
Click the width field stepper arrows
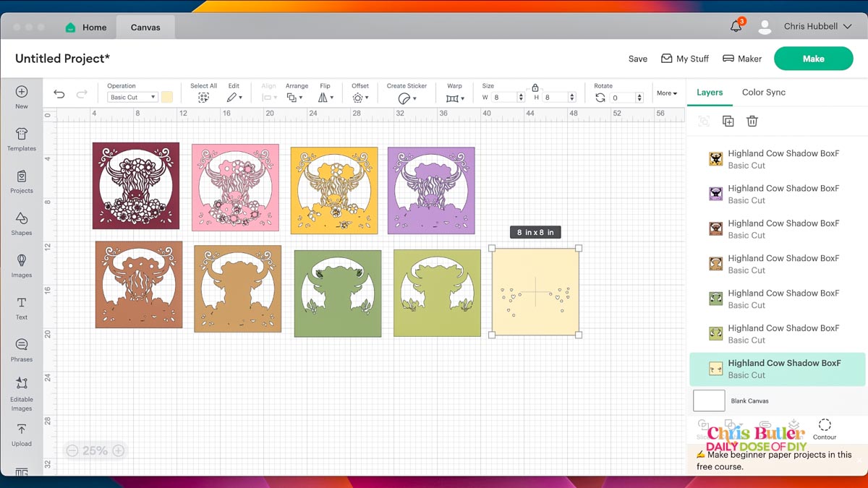coord(521,98)
